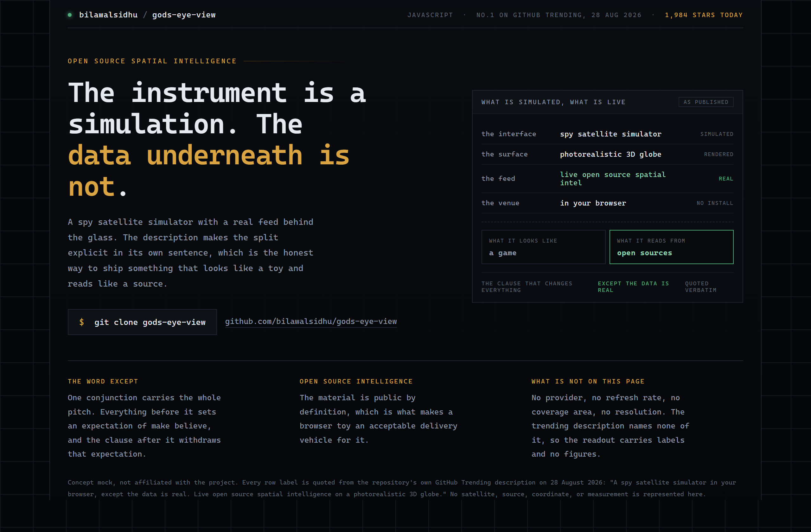Click the Open Source Spatial Intelligence eyebrow

coord(152,61)
